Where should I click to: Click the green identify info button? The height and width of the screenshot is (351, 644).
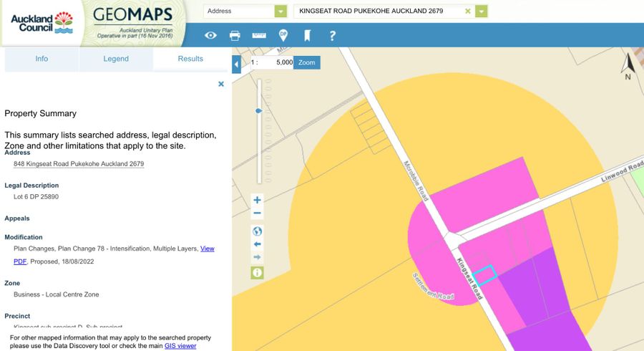point(257,273)
